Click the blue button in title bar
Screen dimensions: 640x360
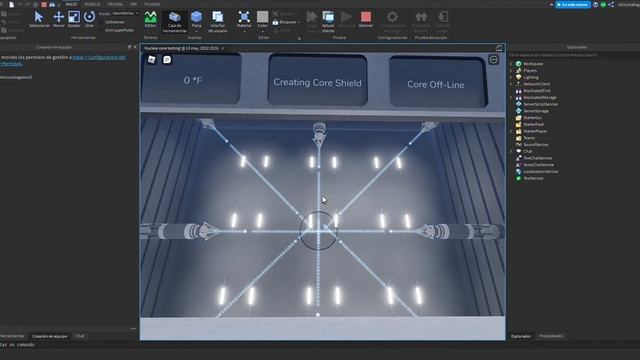coord(573,4)
